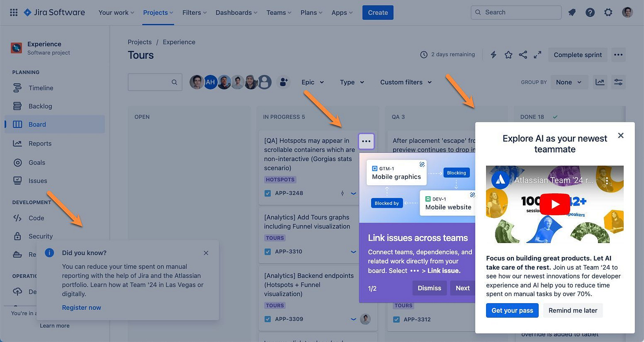Open the Plans menu
The height and width of the screenshot is (342, 644).
click(312, 12)
